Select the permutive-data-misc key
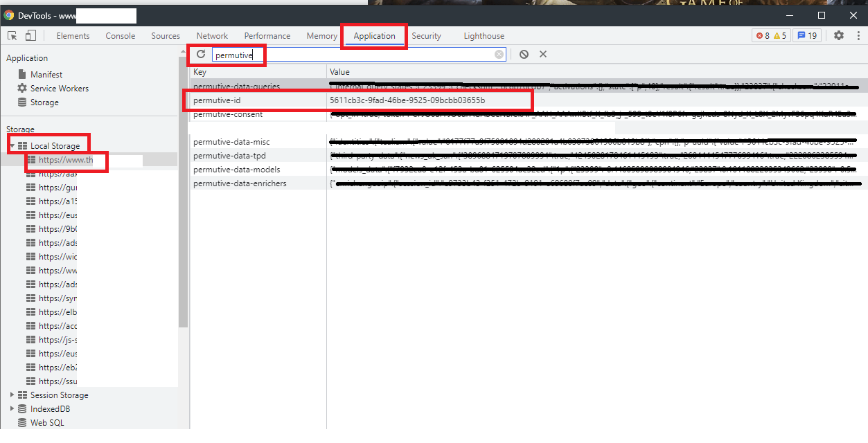The height and width of the screenshot is (443, 868). [x=231, y=142]
